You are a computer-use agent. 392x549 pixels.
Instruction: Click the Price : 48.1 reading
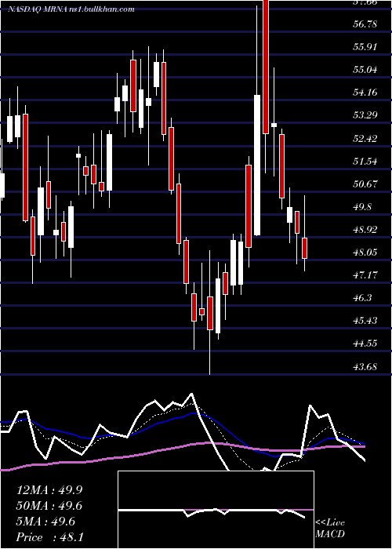49,537
